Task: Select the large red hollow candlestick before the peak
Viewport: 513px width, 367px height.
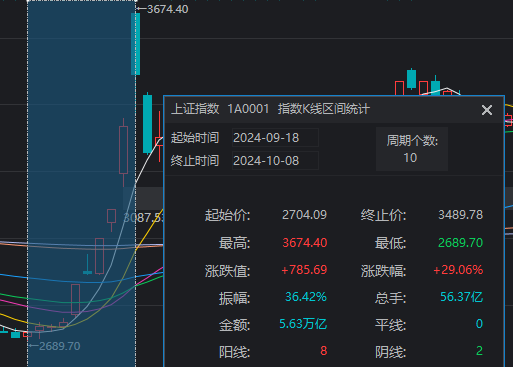Action: (x=123, y=150)
